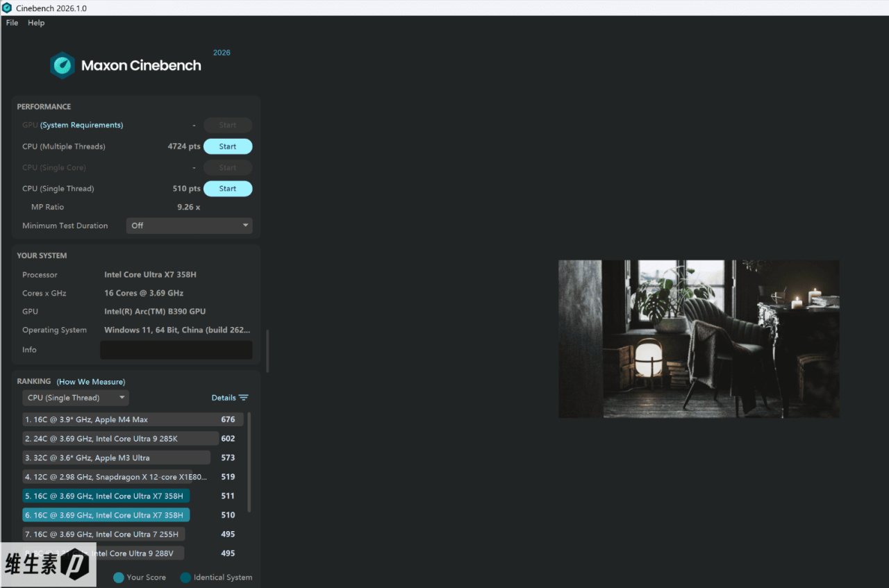Screen dimensions: 889x588
Task: Click the disabled CPU (Single Core) Start button
Action: tap(228, 167)
